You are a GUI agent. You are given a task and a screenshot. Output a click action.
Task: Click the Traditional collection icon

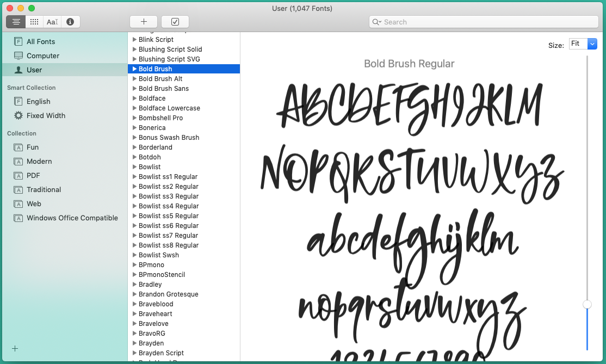coord(18,190)
